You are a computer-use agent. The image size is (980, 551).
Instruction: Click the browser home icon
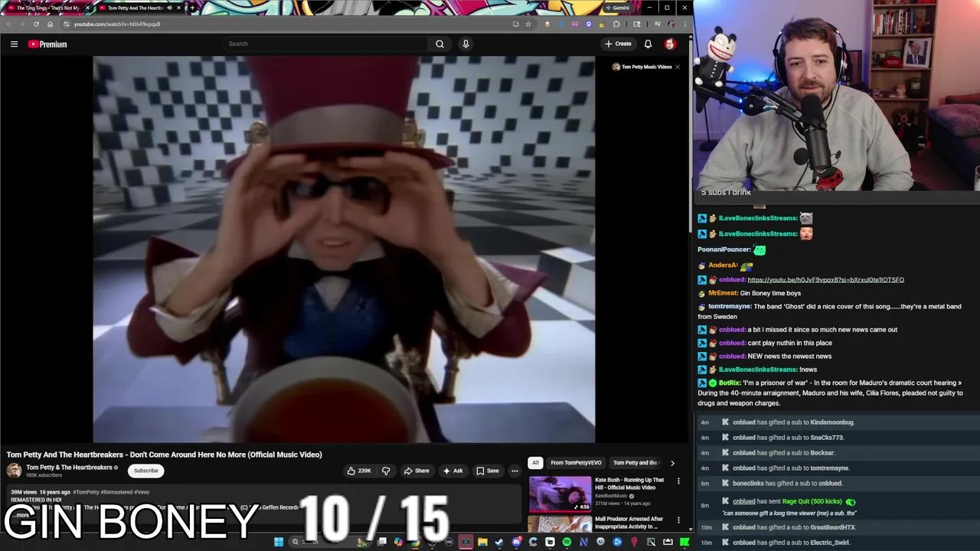pos(50,24)
